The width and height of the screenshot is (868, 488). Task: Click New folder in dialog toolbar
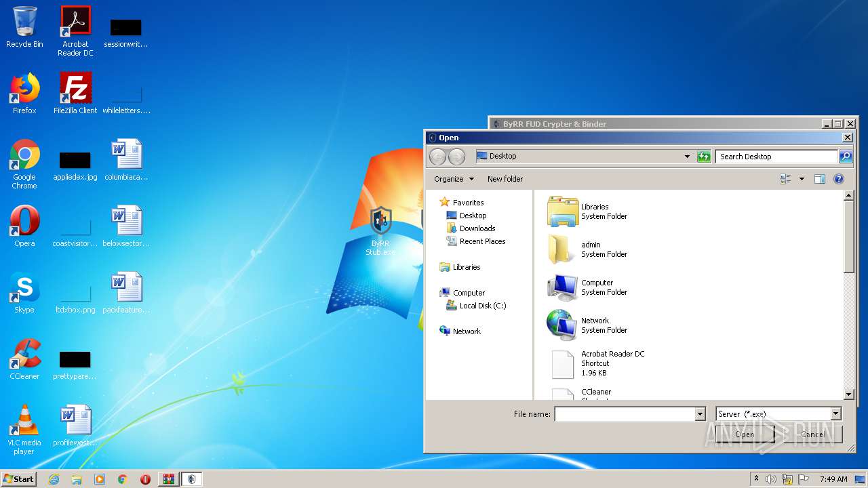(505, 179)
